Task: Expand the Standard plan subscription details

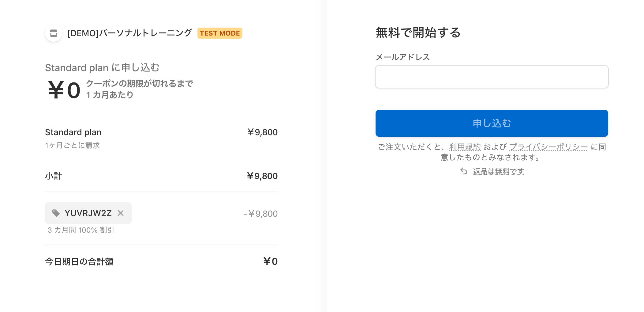Action: point(73,132)
